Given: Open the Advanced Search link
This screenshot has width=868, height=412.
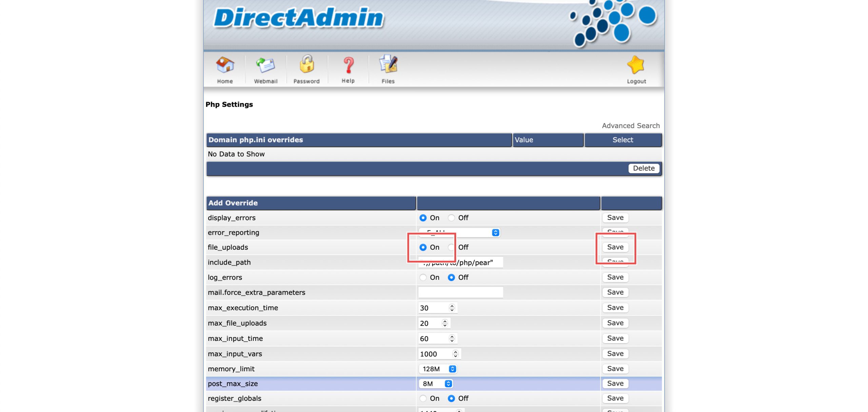Looking at the screenshot, I should point(631,126).
